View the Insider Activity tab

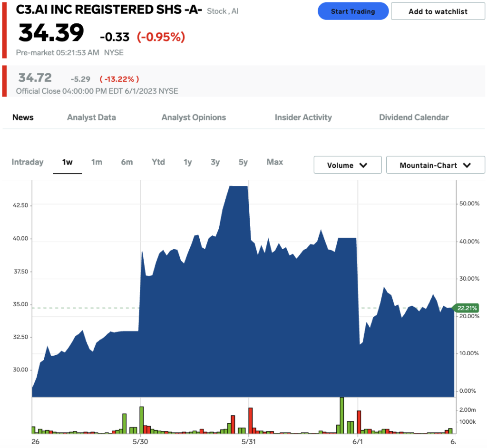303,117
